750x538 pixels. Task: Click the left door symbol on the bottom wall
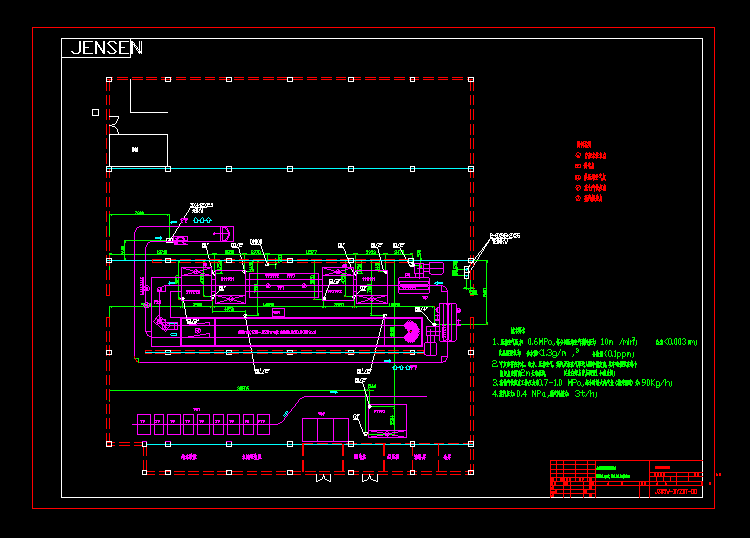click(324, 477)
